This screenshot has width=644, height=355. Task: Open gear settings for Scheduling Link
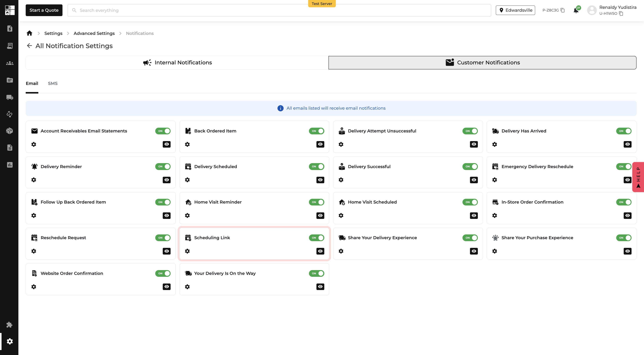coord(187,251)
